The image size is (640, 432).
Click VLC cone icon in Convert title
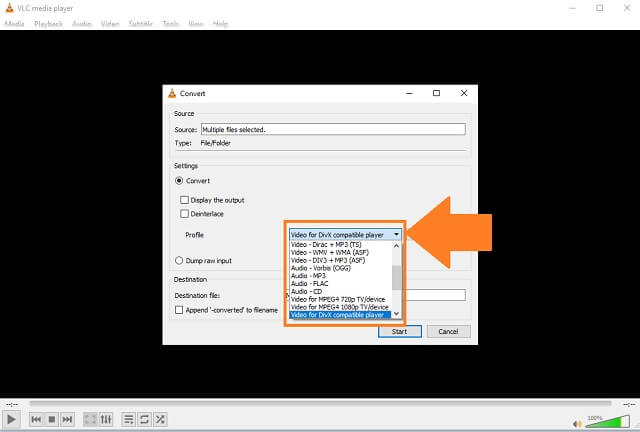point(172,94)
